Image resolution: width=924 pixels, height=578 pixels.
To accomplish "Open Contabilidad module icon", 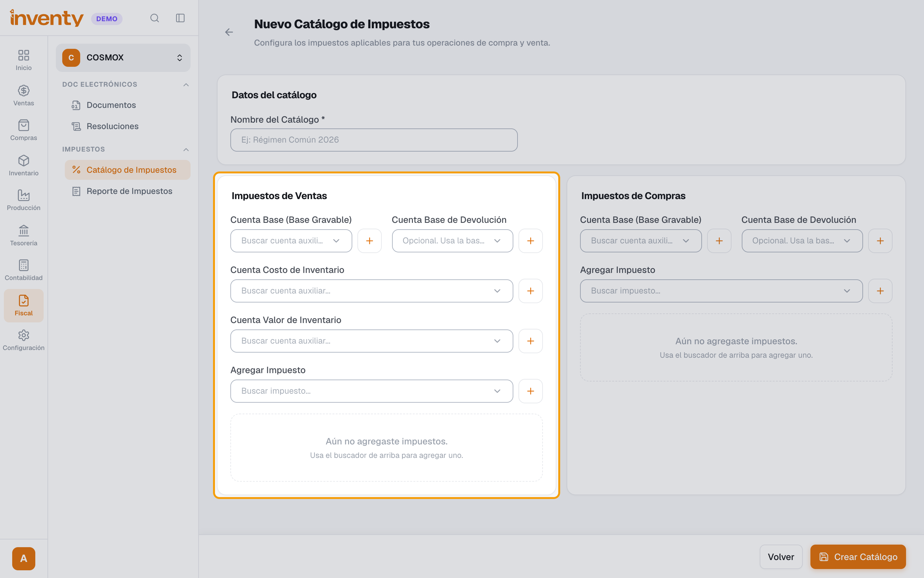I will (24, 270).
